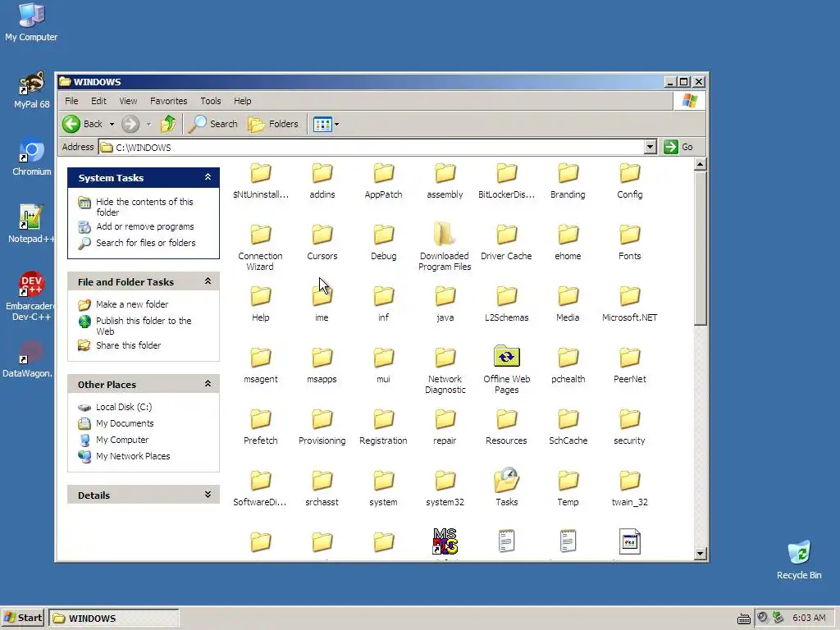Open the Tools menu
This screenshot has height=630, width=840.
211,101
